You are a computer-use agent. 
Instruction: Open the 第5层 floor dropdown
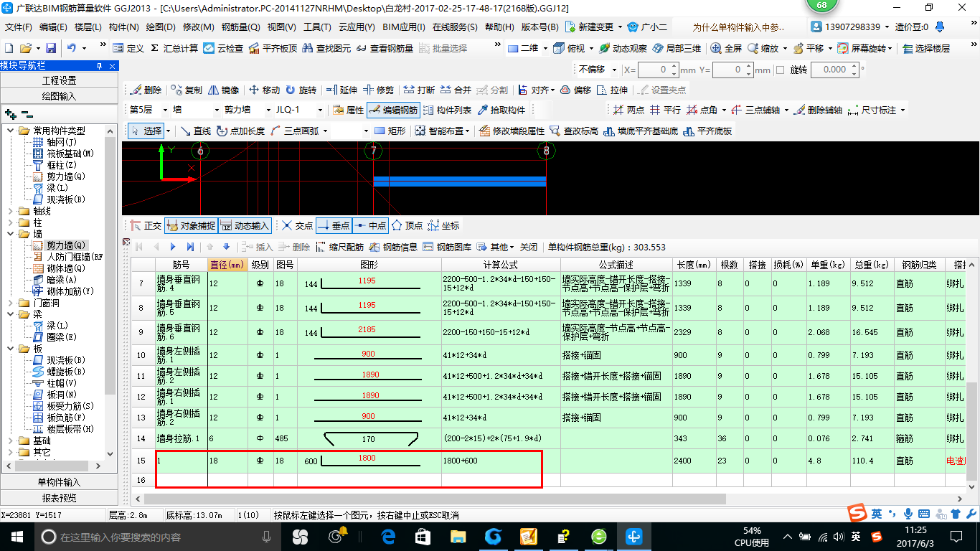tap(149, 110)
